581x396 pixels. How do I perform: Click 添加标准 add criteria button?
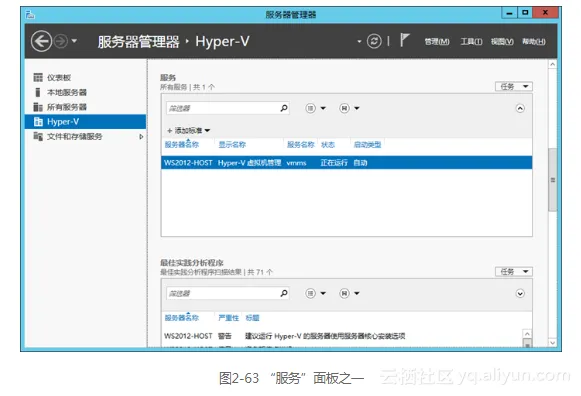(189, 130)
